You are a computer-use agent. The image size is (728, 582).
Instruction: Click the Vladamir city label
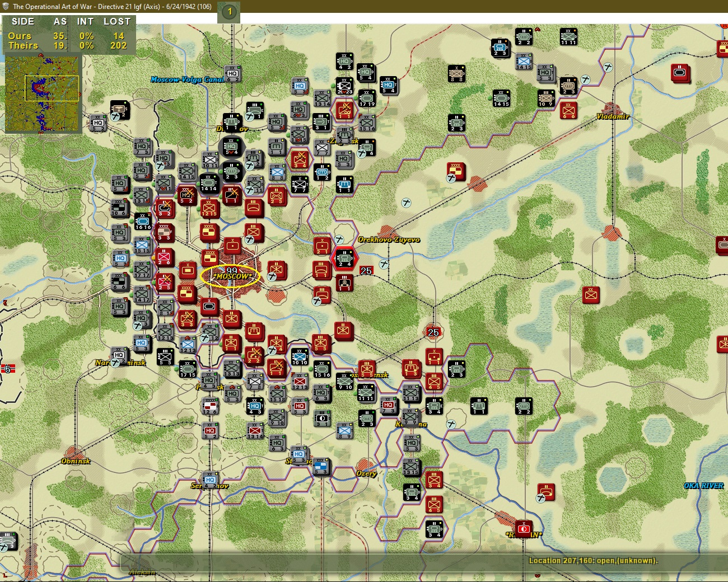point(613,116)
